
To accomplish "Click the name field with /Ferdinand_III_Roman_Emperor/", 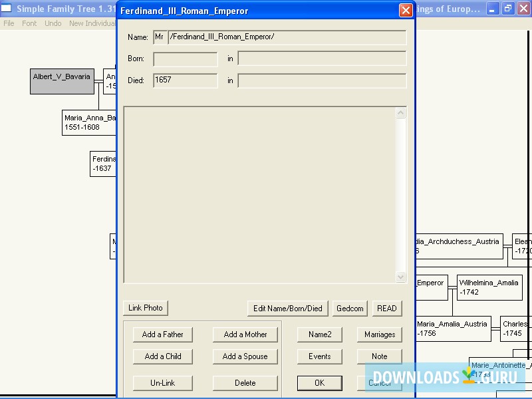I will [x=287, y=37].
